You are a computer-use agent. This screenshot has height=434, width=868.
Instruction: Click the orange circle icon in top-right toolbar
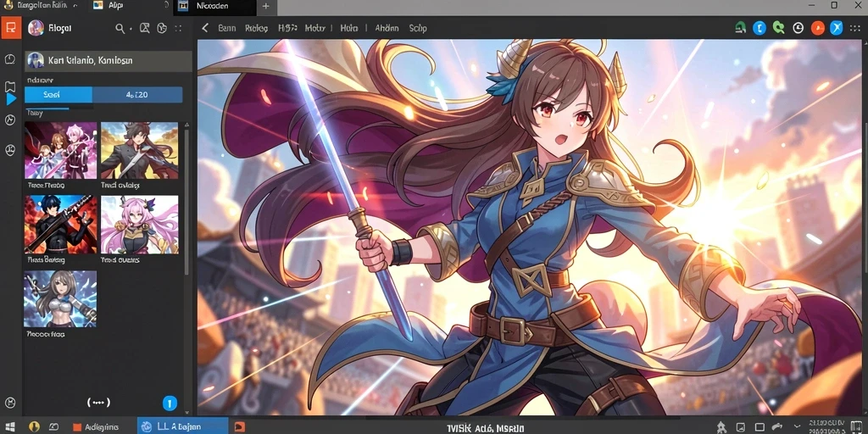pos(817,28)
